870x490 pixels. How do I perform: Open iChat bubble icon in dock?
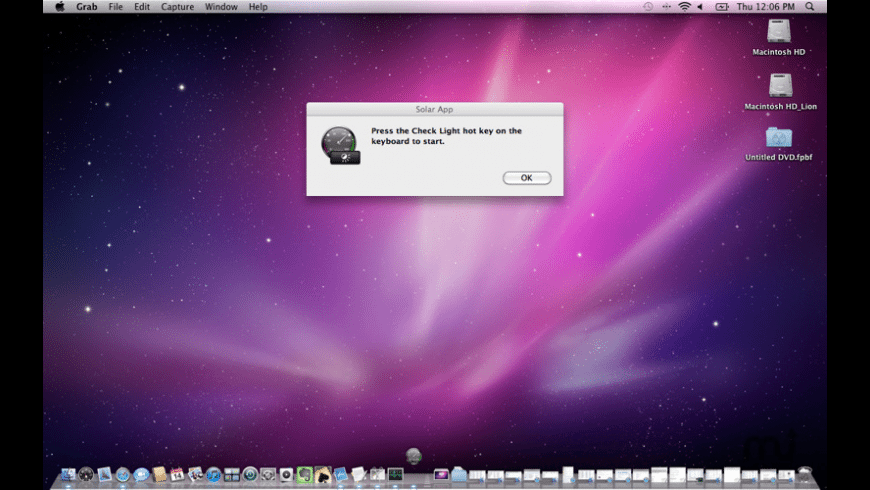pos(141,474)
